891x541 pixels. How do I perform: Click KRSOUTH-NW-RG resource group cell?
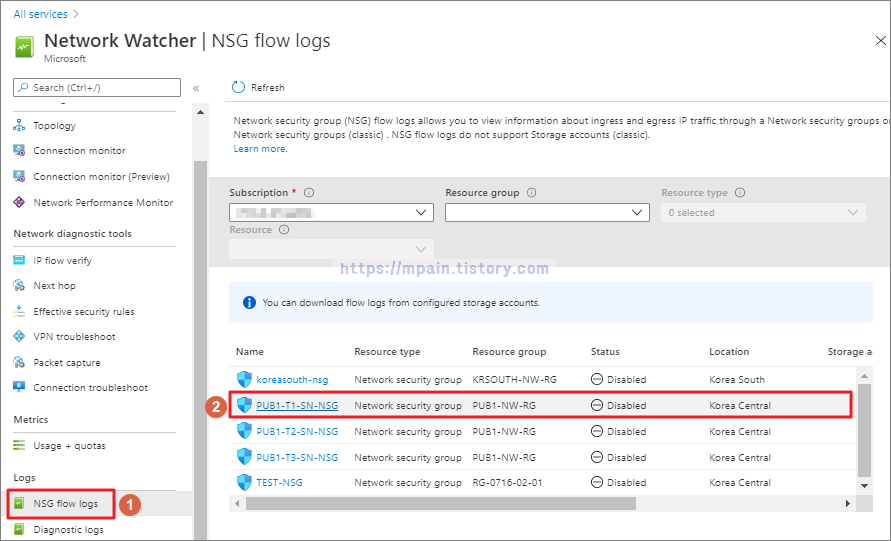515,379
